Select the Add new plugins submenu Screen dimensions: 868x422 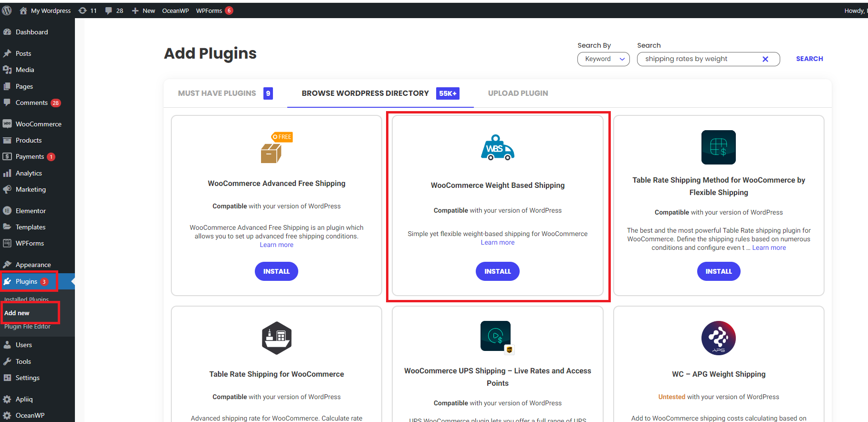[x=17, y=313]
